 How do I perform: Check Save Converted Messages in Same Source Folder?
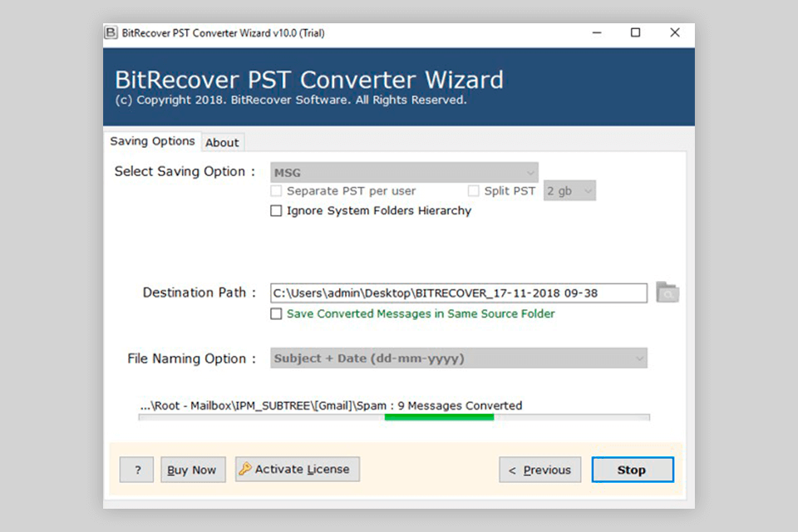tap(276, 313)
